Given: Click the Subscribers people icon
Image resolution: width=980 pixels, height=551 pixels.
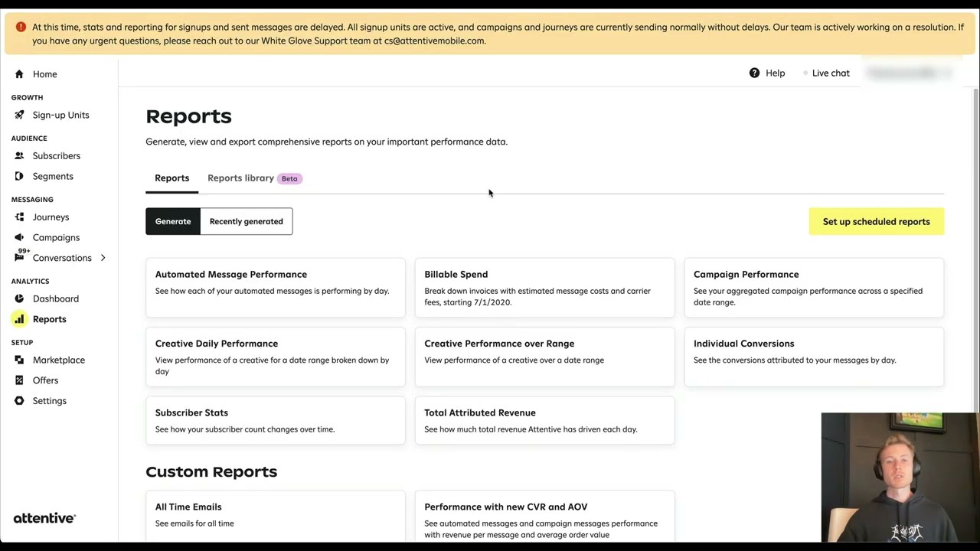Looking at the screenshot, I should [19, 156].
